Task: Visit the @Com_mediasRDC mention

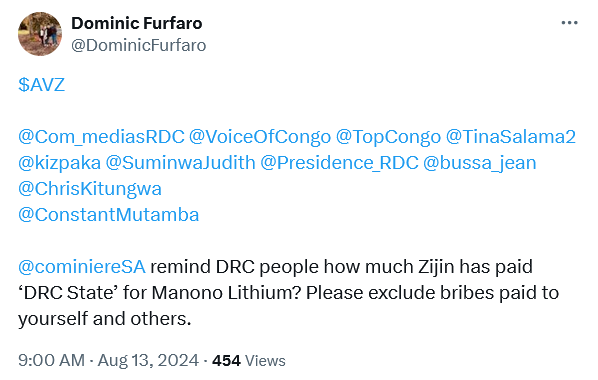Action: pyautogui.click(x=101, y=137)
